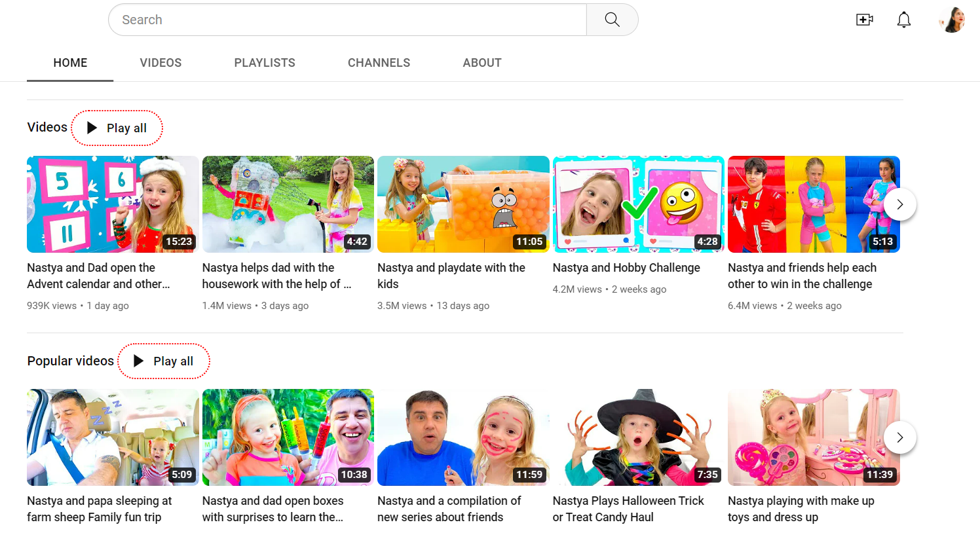Switch to the VIDEOS tab
This screenshot has height=533, width=980.
point(160,62)
